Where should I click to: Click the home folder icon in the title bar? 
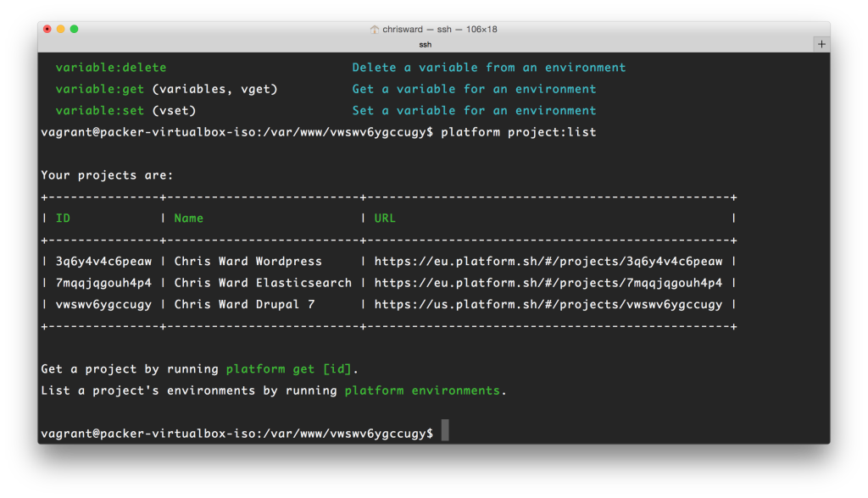(x=375, y=29)
